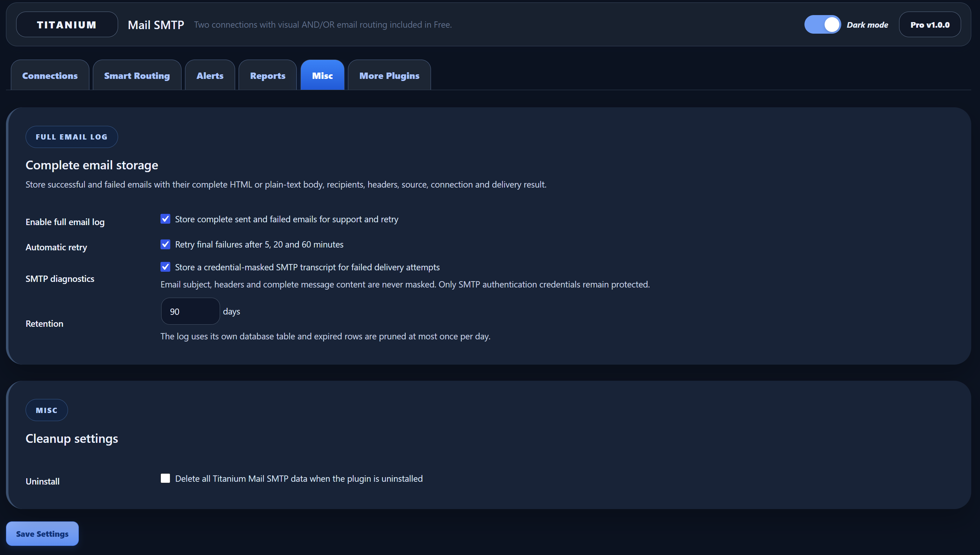Toggle the Dark mode switch
980x555 pixels.
(x=822, y=25)
